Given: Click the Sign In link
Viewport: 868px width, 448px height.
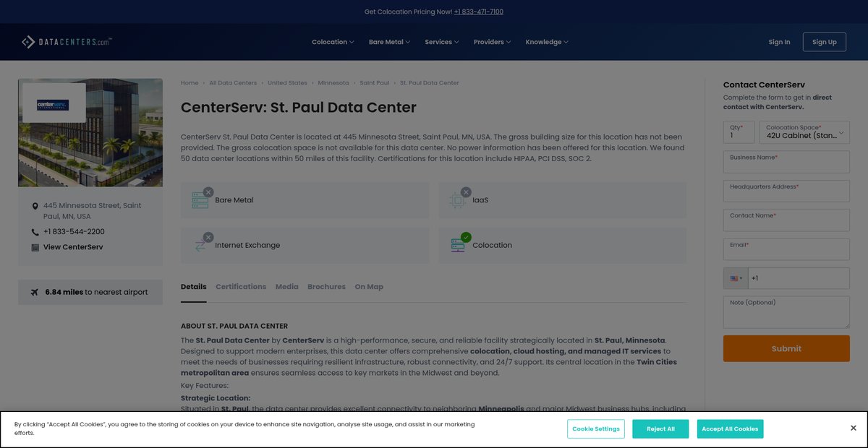Looking at the screenshot, I should pyautogui.click(x=779, y=42).
